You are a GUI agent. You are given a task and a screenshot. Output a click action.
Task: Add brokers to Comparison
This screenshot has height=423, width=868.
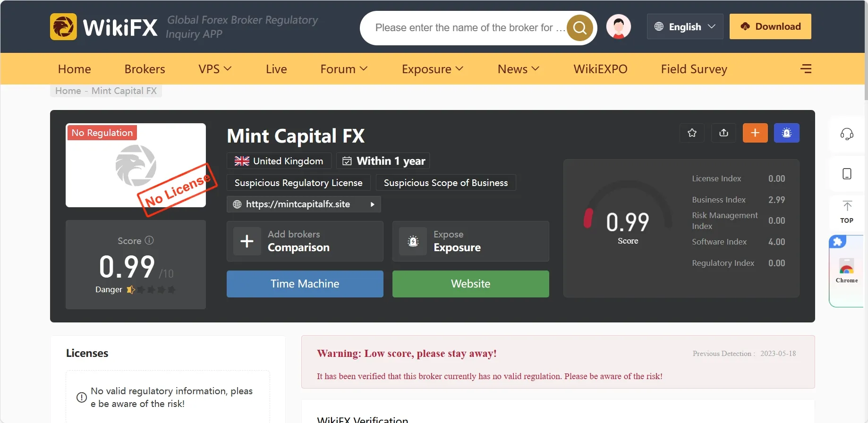[305, 241]
